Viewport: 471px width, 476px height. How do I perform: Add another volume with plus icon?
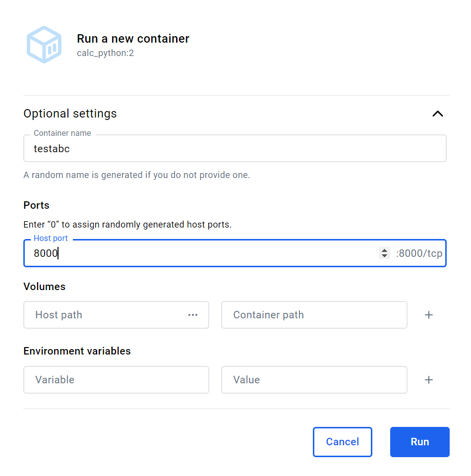point(429,315)
